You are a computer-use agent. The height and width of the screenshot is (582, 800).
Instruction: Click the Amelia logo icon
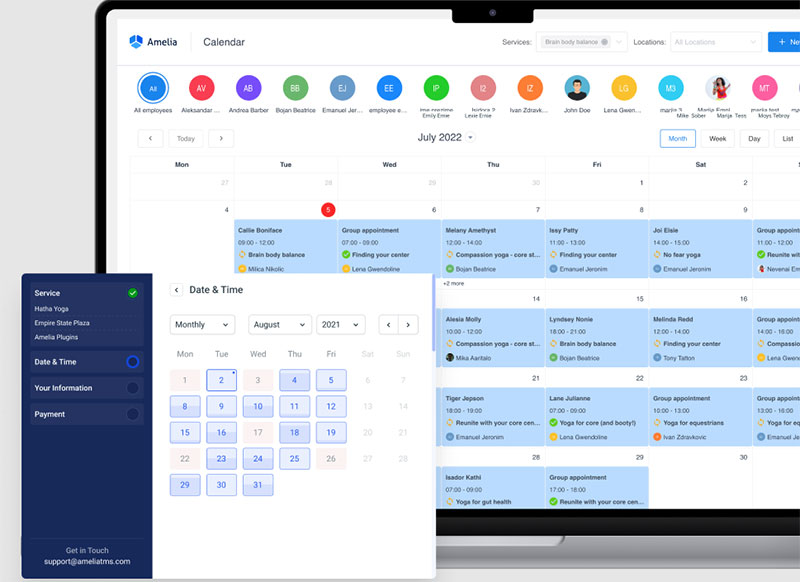click(136, 42)
